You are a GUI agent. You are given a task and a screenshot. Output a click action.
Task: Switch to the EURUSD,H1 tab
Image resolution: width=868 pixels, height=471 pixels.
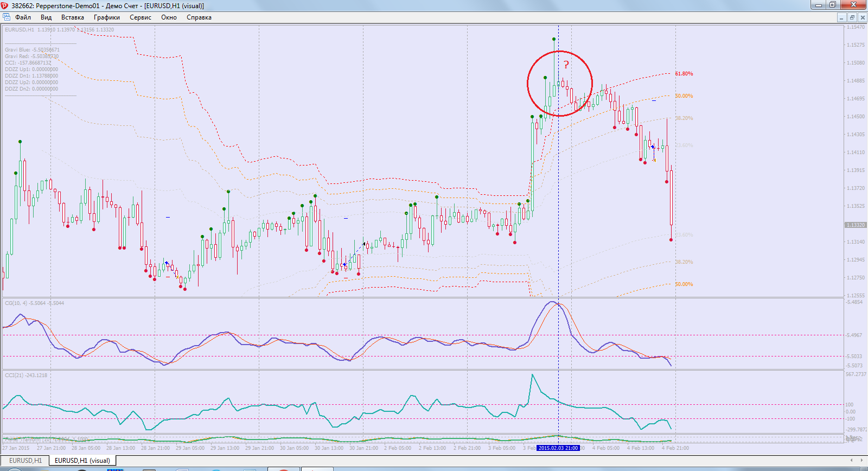click(x=25, y=461)
